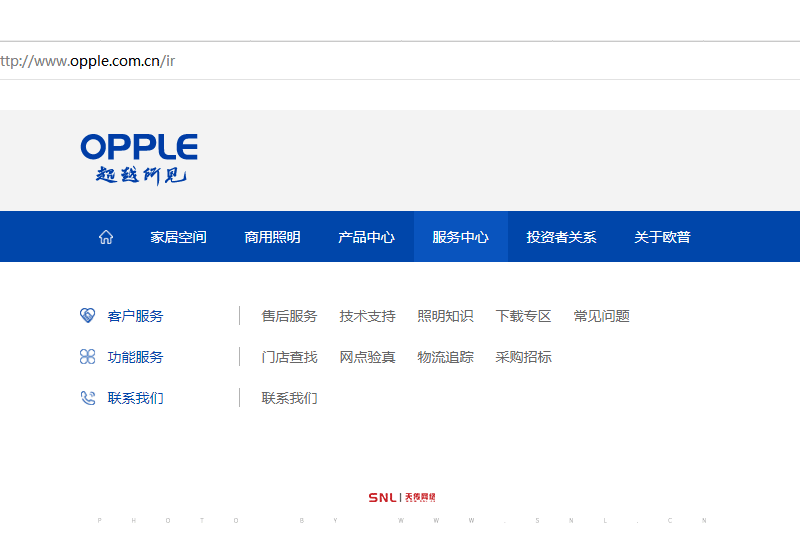Click the phone icon beside 联系我们

click(x=88, y=398)
